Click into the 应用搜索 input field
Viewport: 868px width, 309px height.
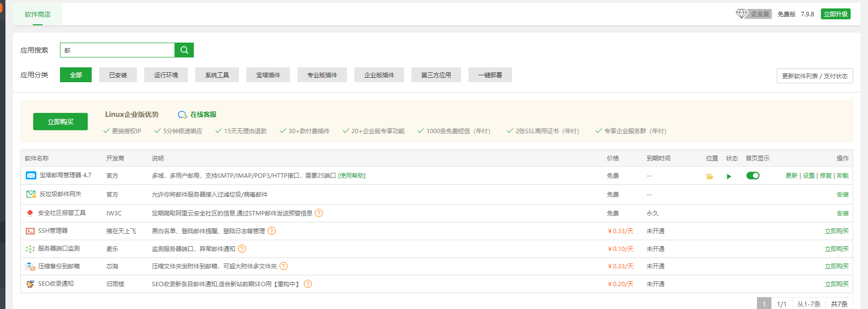point(117,50)
